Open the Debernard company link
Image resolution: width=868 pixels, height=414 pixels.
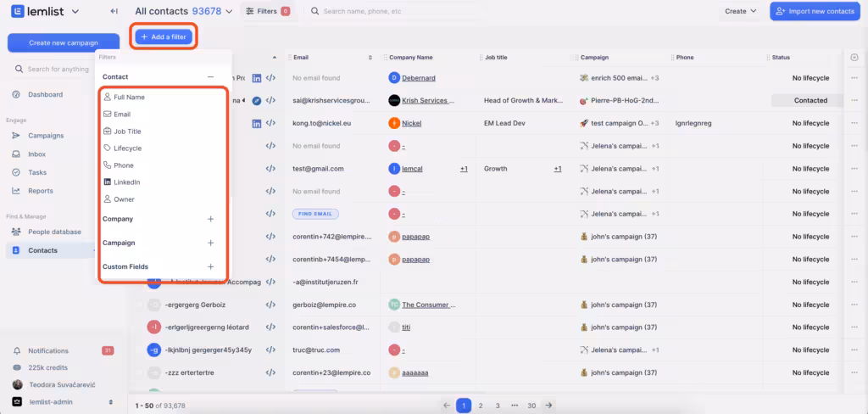(419, 78)
